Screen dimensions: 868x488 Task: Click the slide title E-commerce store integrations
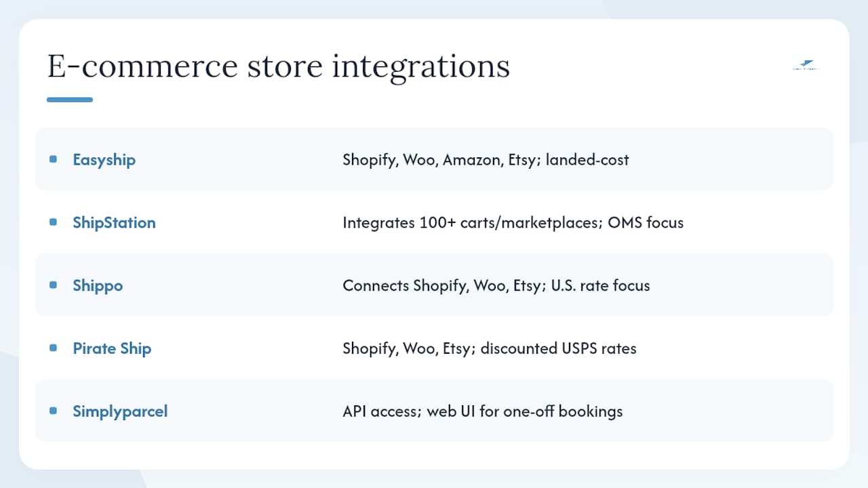coord(278,66)
